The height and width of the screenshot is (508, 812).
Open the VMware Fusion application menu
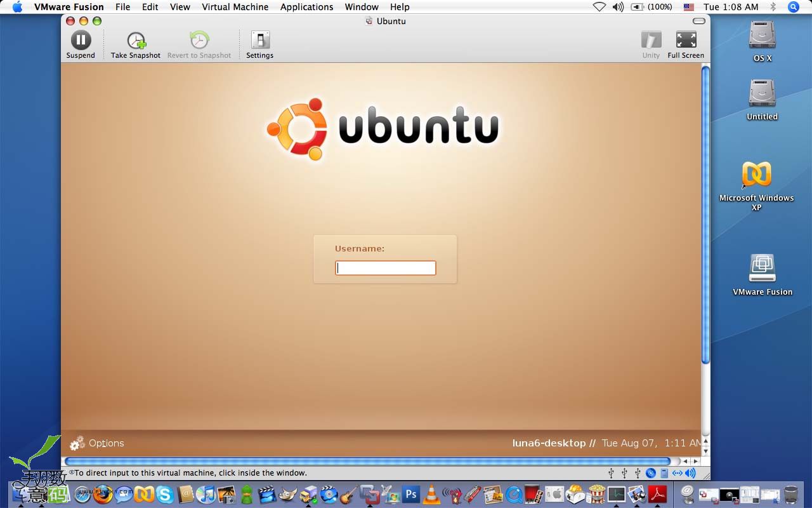pos(69,7)
